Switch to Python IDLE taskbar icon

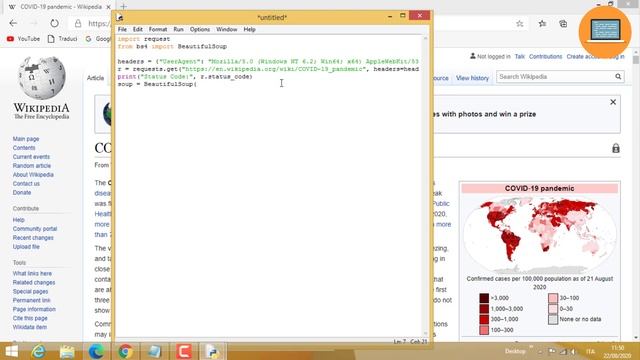(x=213, y=351)
